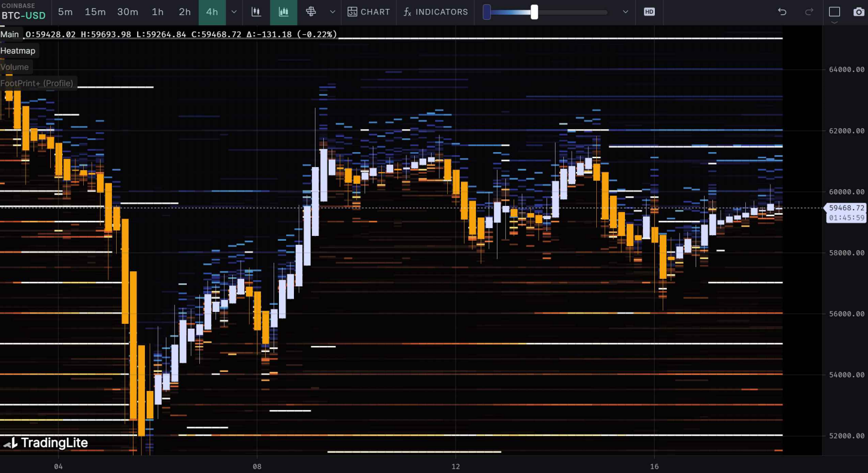Image resolution: width=868 pixels, height=473 pixels.
Task: Switch to the 1h timeframe
Action: pyautogui.click(x=157, y=12)
